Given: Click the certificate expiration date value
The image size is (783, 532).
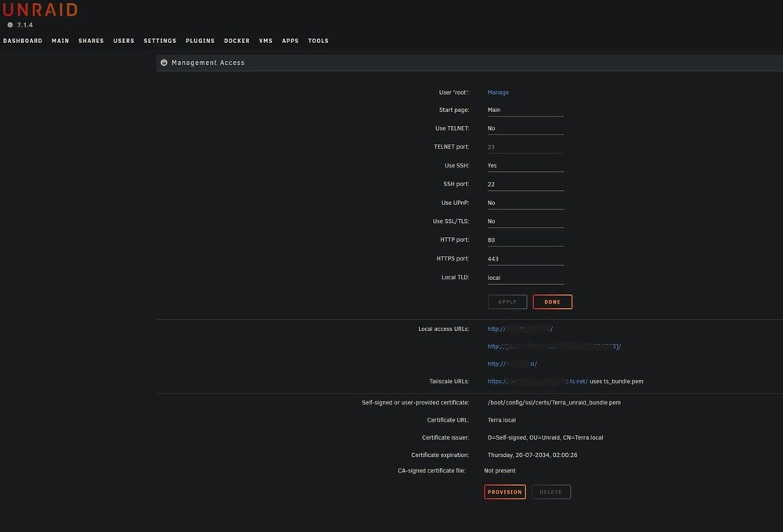Looking at the screenshot, I should tap(532, 455).
